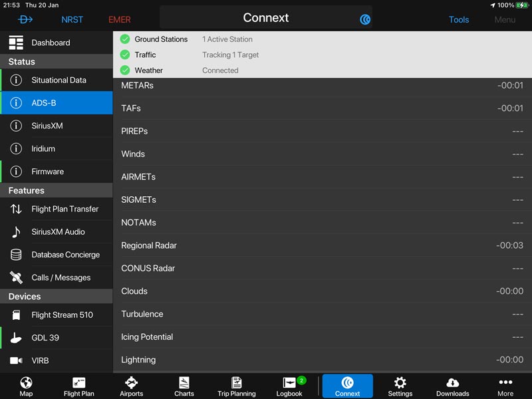Screen dimensions: 532x399
Task: Tap the EMER emergency button
Action: point(120,20)
